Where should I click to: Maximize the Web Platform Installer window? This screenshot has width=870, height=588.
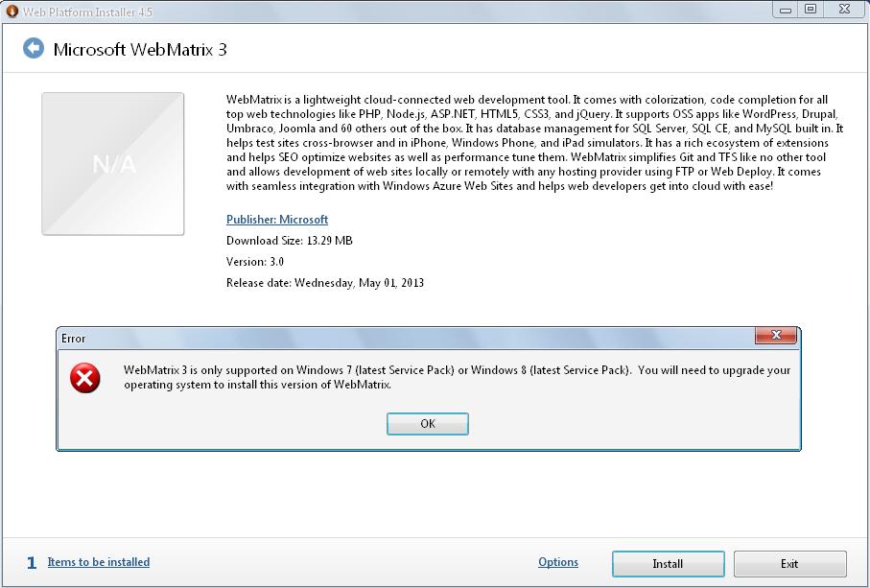point(811,10)
